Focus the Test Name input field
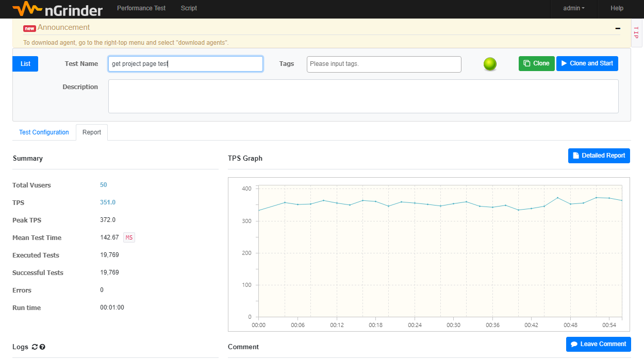 tap(186, 64)
